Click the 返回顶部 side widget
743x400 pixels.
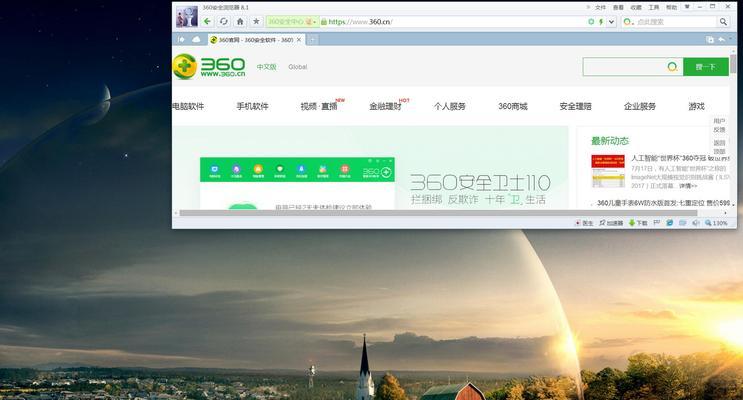tap(719, 147)
